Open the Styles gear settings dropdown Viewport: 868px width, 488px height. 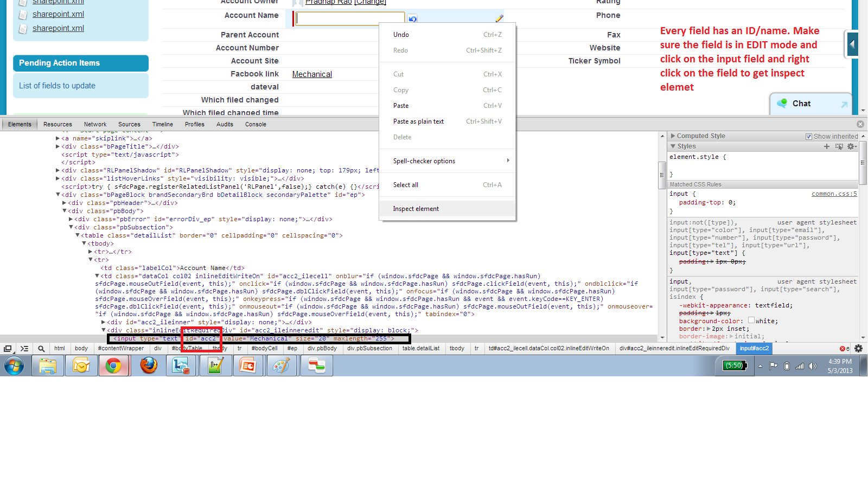click(x=852, y=146)
